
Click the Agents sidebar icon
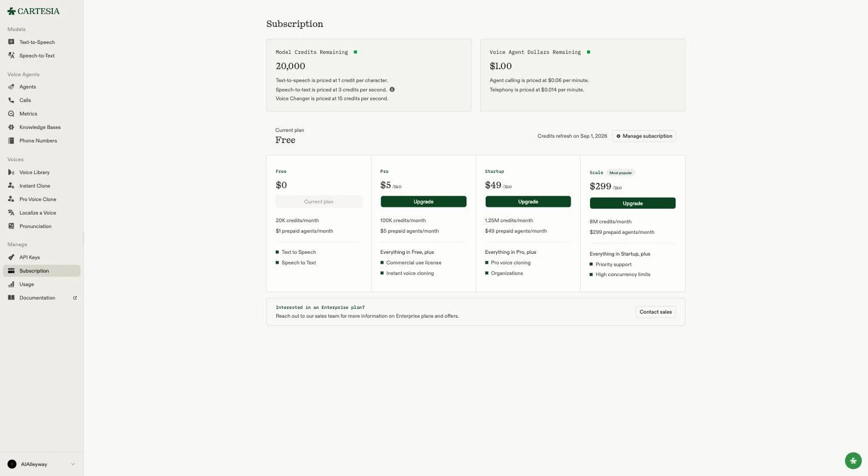tap(11, 87)
